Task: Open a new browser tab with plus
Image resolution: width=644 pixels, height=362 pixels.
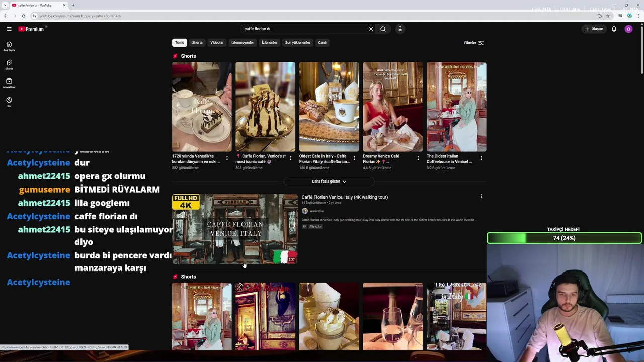Action: (x=73, y=5)
